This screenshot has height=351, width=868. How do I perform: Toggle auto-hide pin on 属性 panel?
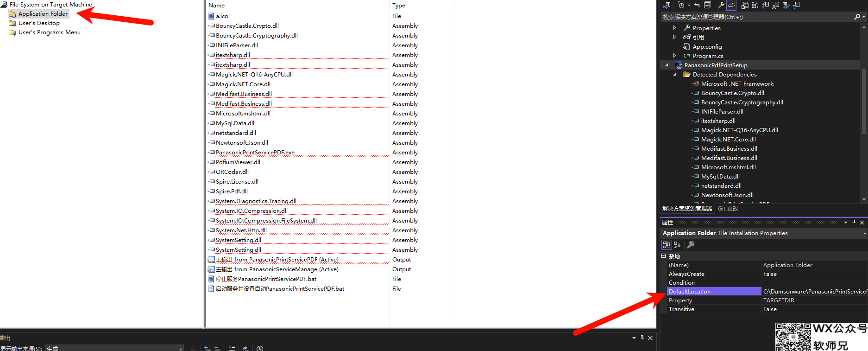click(854, 223)
